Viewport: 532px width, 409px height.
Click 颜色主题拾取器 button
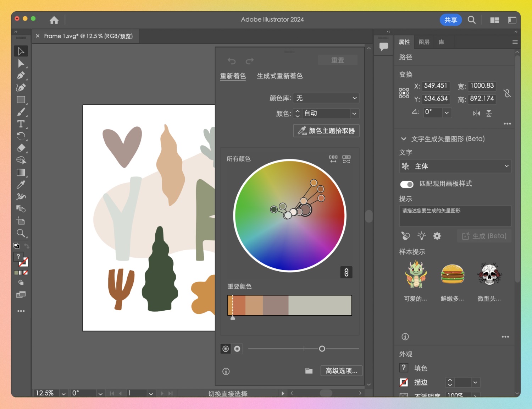(326, 131)
